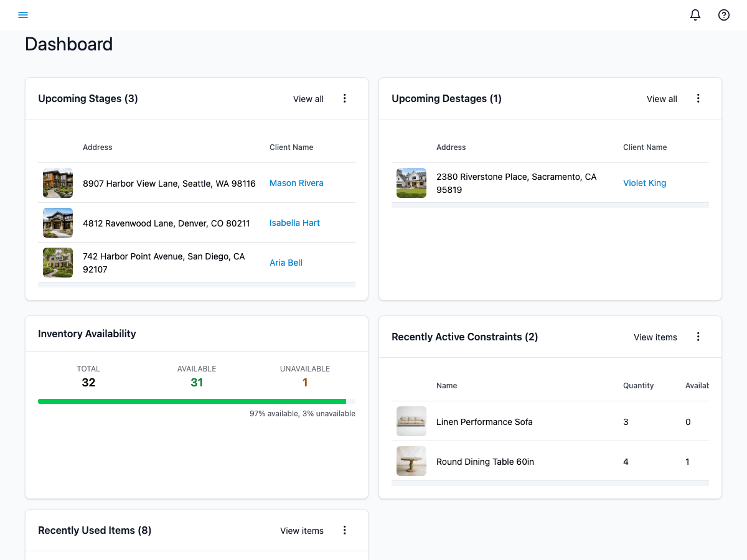
Task: Open client link Aria Bell
Action: [x=286, y=262]
